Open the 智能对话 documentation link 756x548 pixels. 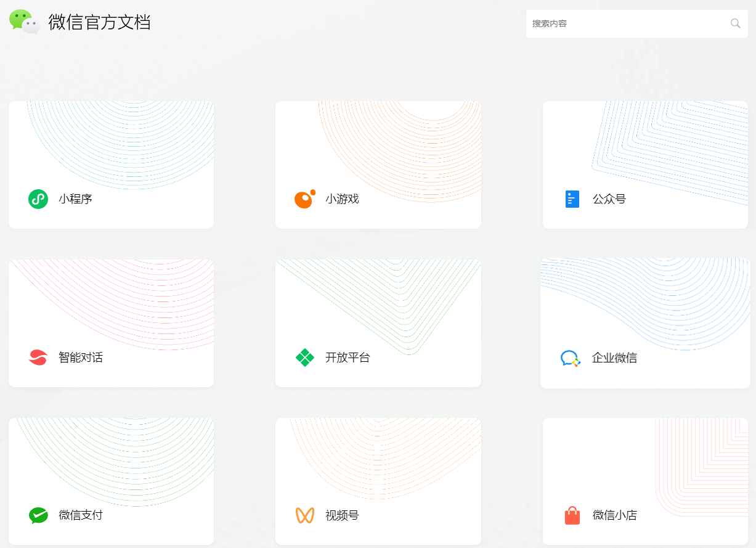click(81, 358)
